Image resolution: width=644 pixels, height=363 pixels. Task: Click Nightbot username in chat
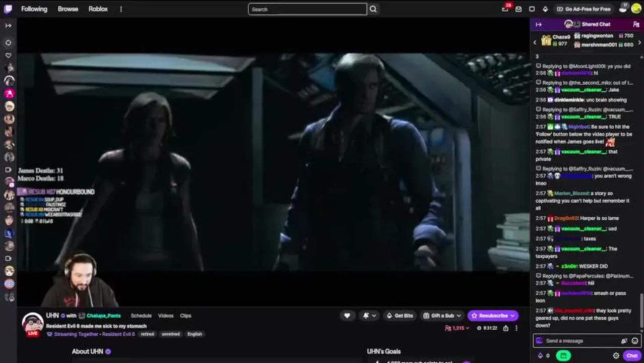click(x=578, y=127)
